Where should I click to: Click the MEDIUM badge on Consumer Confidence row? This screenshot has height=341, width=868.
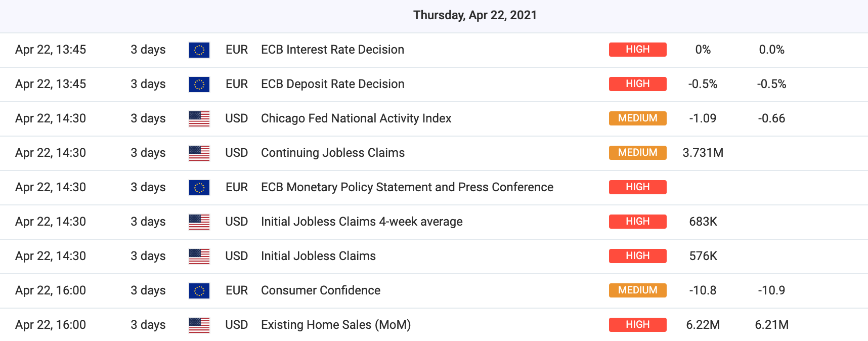click(637, 290)
